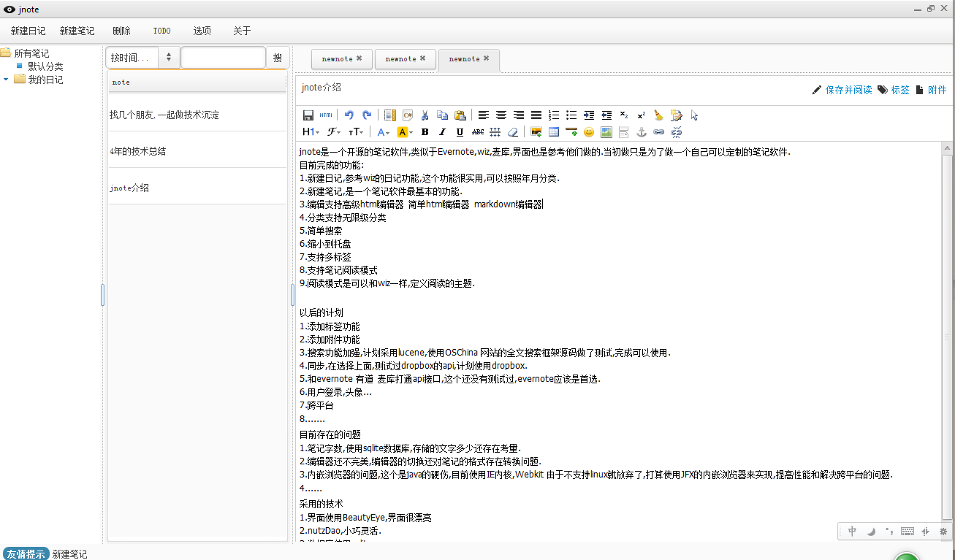Copy selection with the copy icon

tap(442, 115)
